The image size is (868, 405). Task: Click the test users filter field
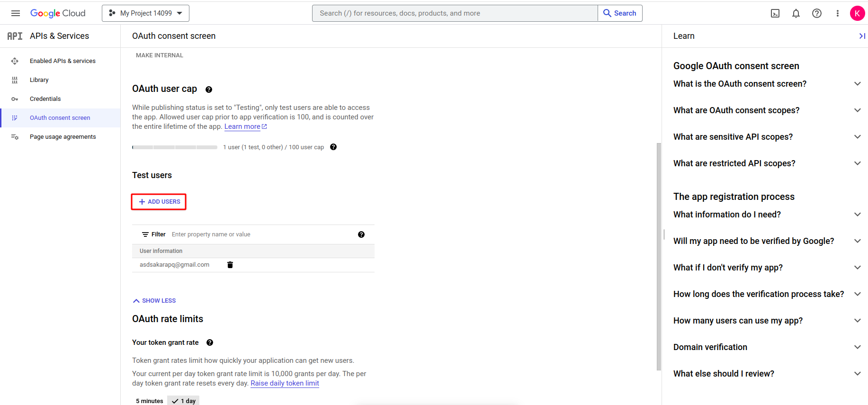(260, 234)
